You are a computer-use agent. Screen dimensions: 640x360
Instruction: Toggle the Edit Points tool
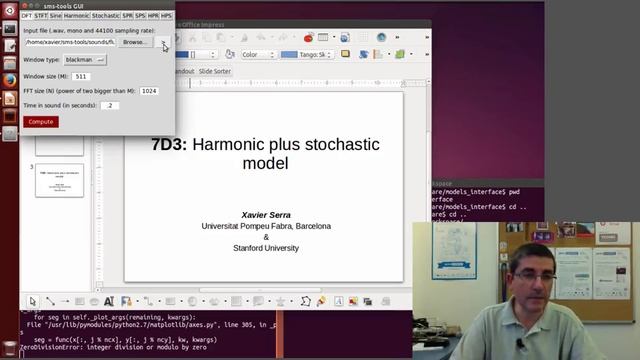(x=306, y=302)
